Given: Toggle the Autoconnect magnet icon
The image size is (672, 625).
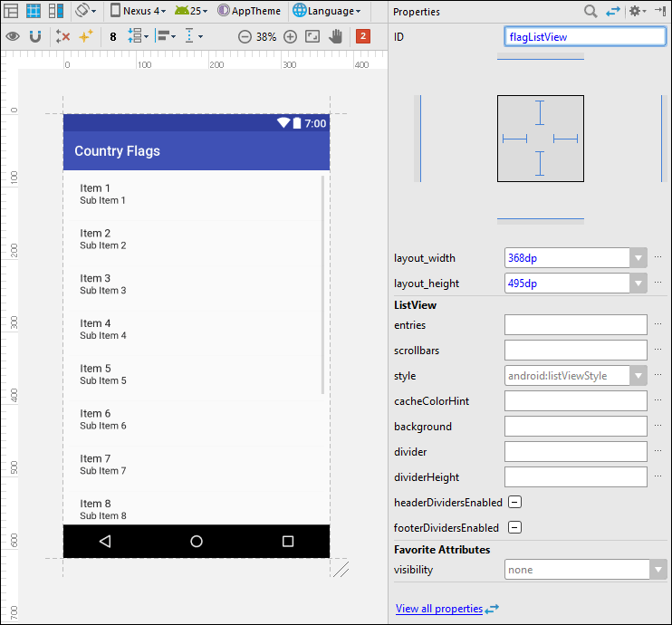Looking at the screenshot, I should point(35,36).
